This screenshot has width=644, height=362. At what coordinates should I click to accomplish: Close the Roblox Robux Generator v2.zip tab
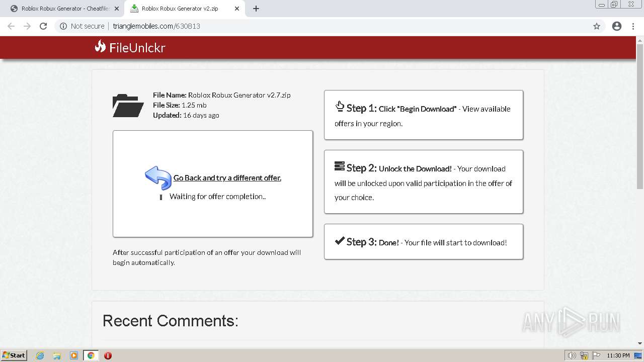click(x=237, y=9)
